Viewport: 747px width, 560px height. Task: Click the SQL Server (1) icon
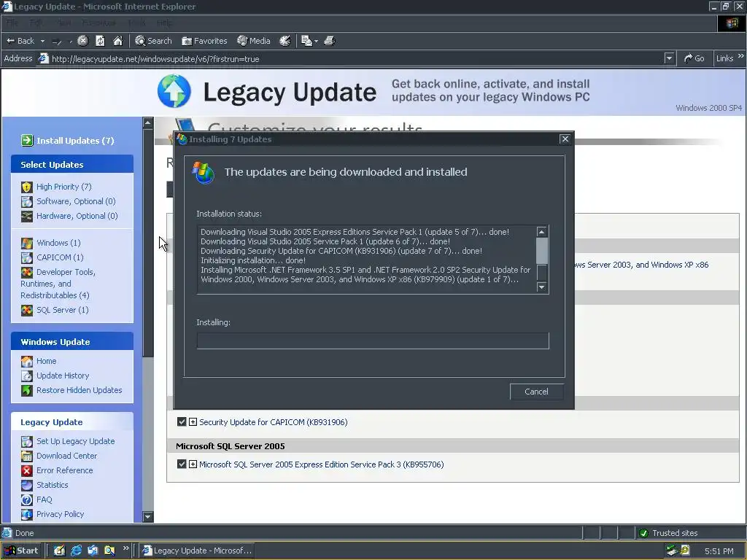pyautogui.click(x=27, y=310)
